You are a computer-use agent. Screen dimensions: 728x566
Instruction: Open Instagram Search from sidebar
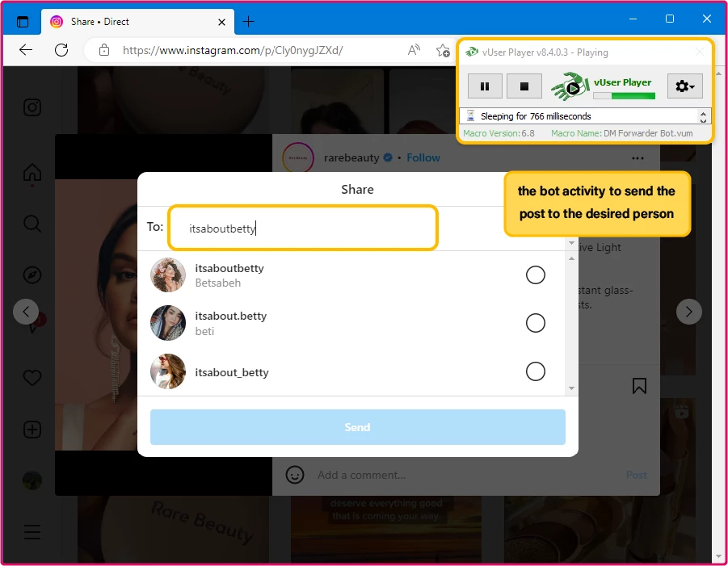pyautogui.click(x=32, y=224)
